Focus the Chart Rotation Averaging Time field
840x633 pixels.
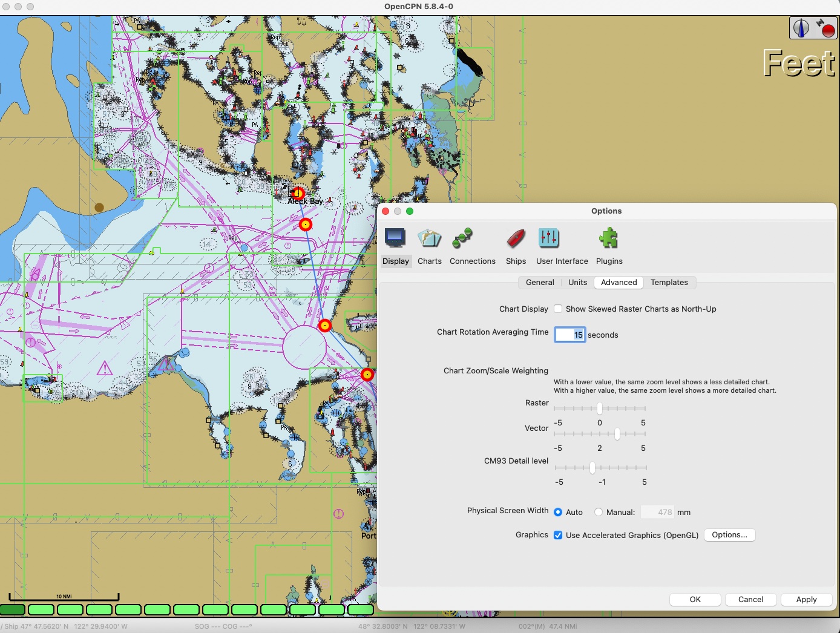pyautogui.click(x=570, y=335)
